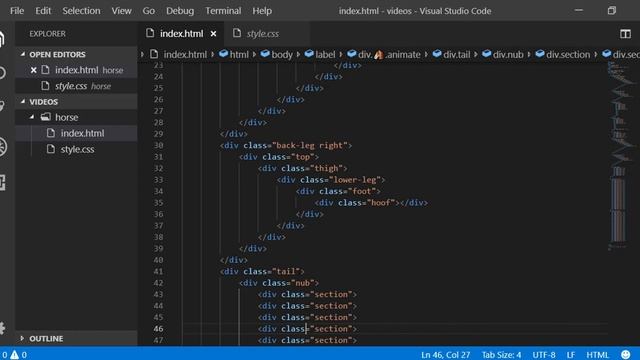Collapse the horse folder arrow
Screen dimensions: 640x360
tap(32, 117)
